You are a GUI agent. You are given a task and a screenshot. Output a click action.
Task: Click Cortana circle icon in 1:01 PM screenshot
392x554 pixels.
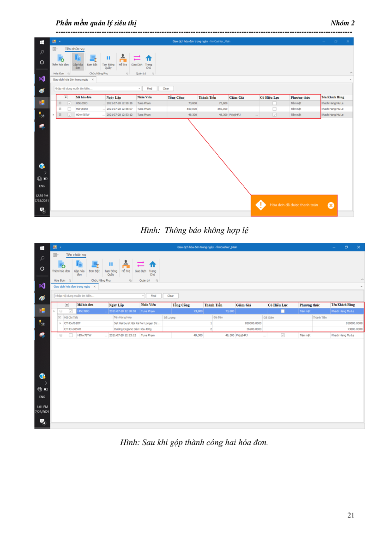(42, 268)
